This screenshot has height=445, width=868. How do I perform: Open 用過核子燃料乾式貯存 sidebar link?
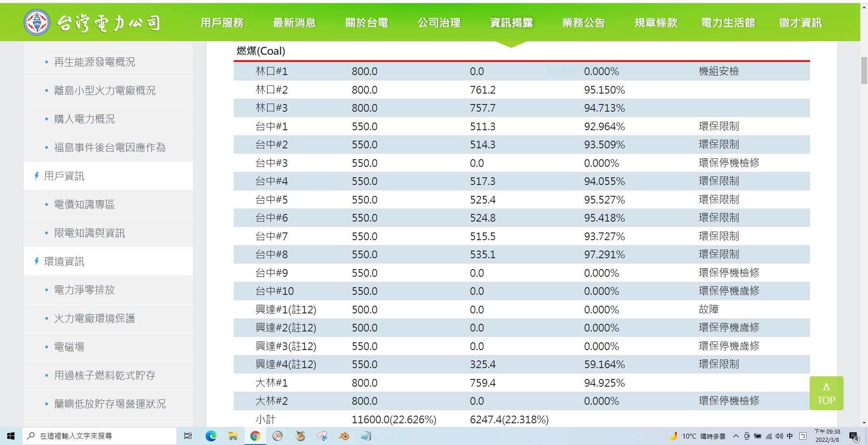105,375
